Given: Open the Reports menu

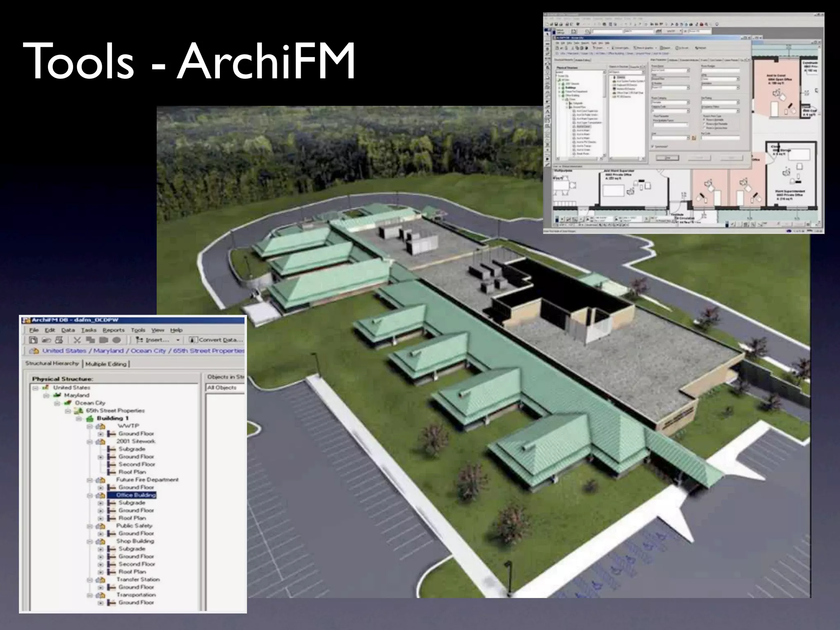Looking at the screenshot, I should pos(114,330).
